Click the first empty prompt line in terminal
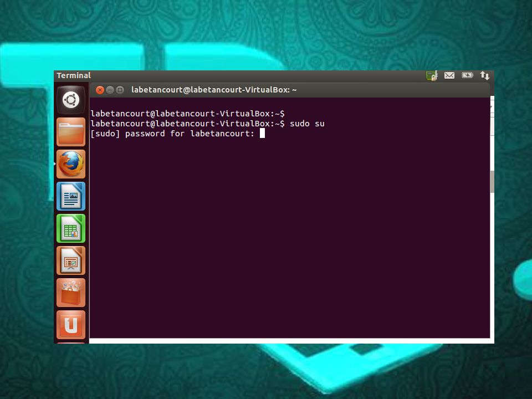 tap(188, 114)
